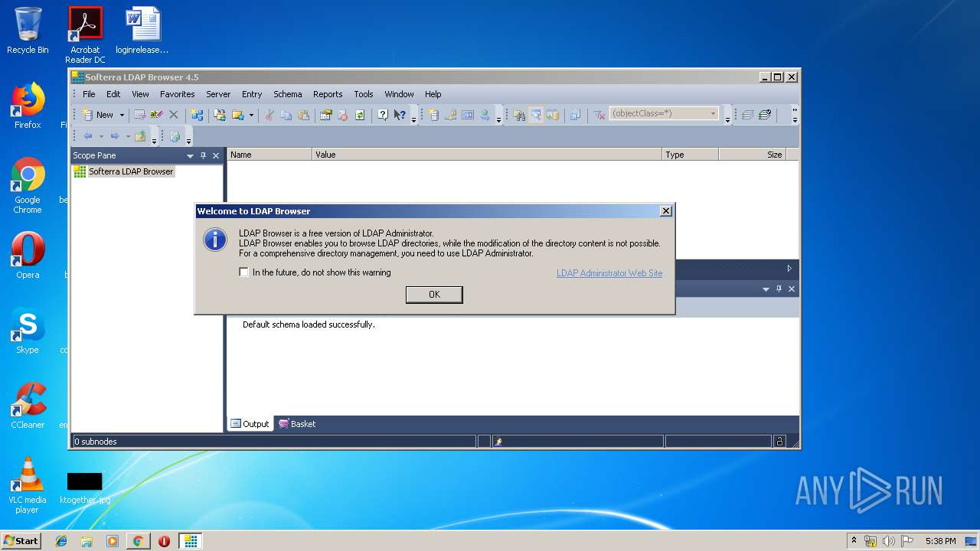The height and width of the screenshot is (551, 980).
Task: Open the Favorites menu
Action: [x=177, y=94]
